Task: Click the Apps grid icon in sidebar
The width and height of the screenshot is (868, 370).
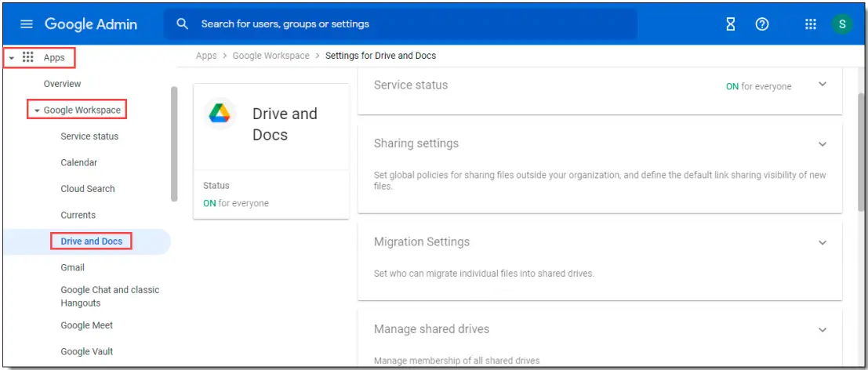Action: click(x=27, y=57)
